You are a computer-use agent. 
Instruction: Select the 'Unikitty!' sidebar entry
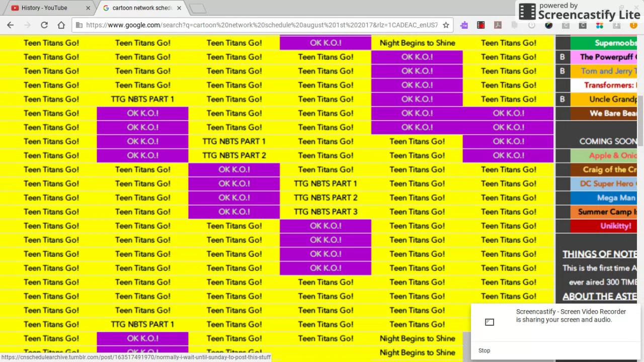pyautogui.click(x=604, y=226)
